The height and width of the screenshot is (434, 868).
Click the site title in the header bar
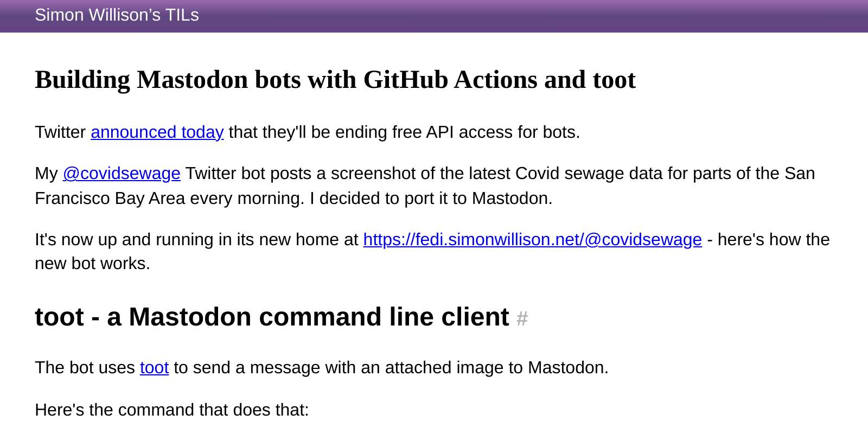117,15
